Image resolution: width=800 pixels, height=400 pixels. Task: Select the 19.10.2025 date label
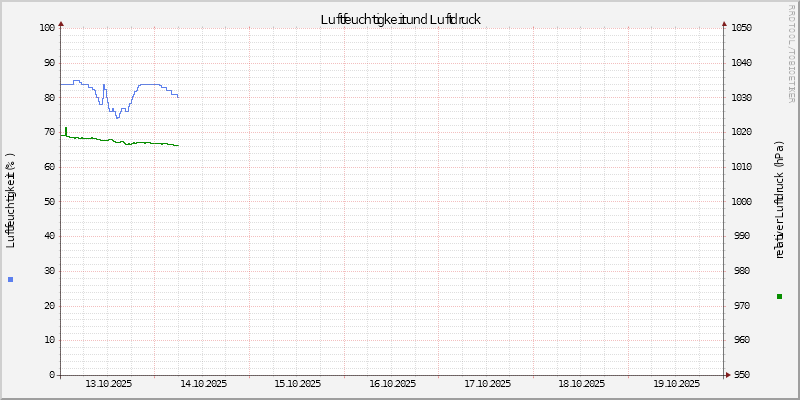(x=676, y=384)
